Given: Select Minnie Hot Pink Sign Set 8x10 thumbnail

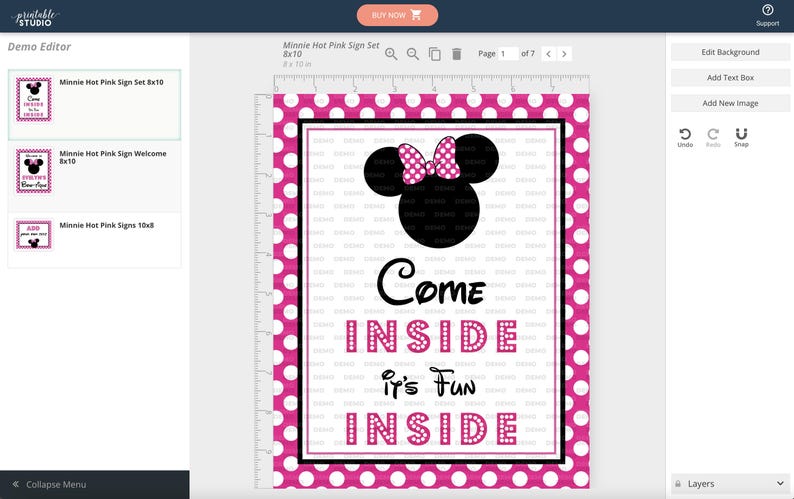Looking at the screenshot, I should [x=33, y=99].
